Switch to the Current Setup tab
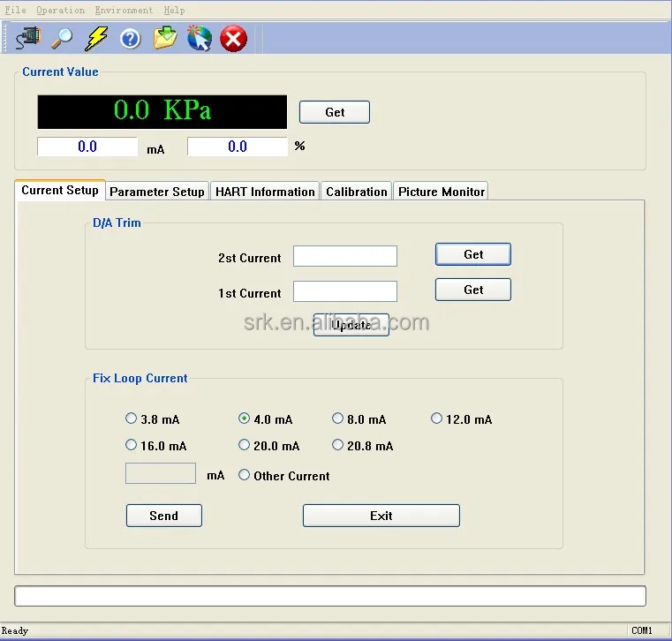Screen dimensions: 672x641 60,190
